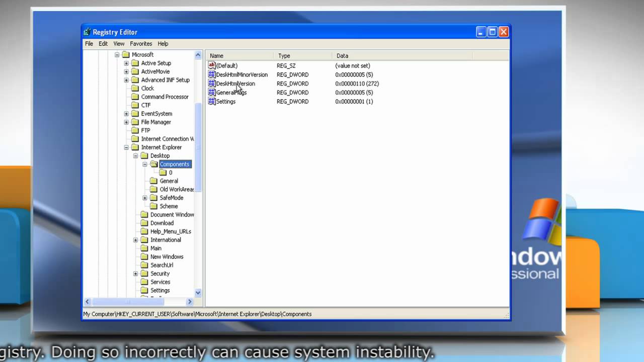Click the folder icon of key 0
644x362 pixels.
(163, 172)
